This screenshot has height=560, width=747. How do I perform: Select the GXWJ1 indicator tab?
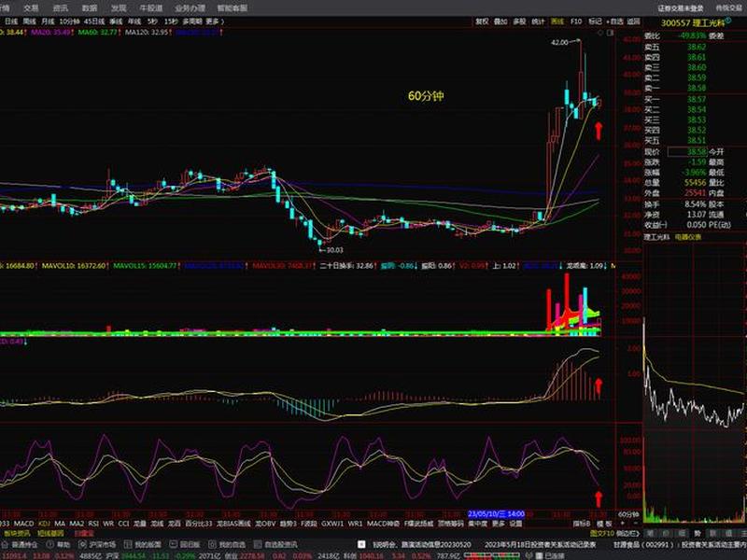[x=332, y=524]
